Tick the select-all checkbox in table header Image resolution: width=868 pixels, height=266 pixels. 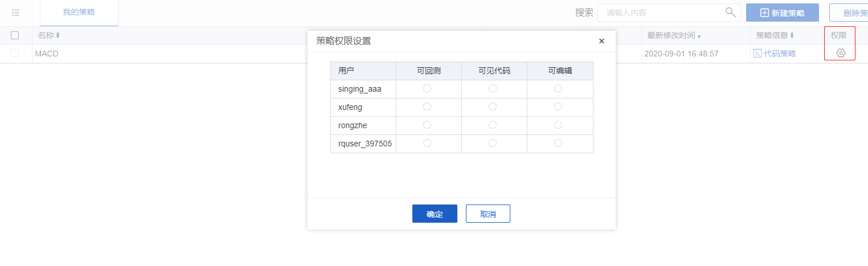tap(15, 35)
